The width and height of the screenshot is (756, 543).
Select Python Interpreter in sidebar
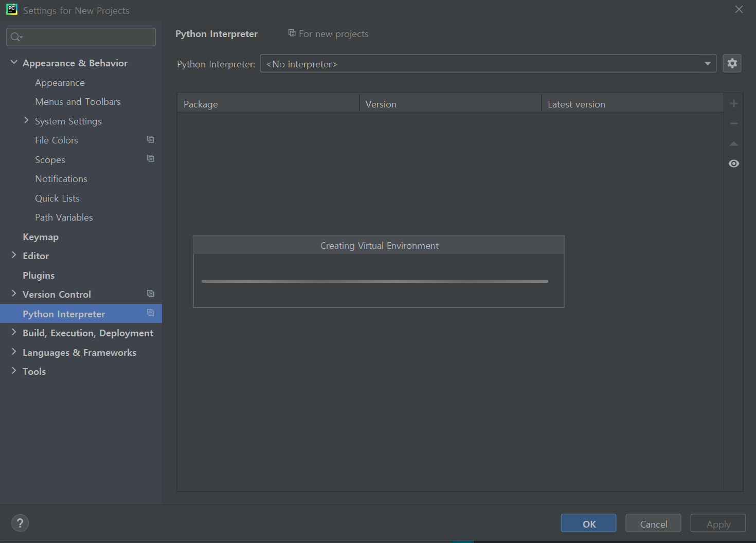click(x=81, y=314)
